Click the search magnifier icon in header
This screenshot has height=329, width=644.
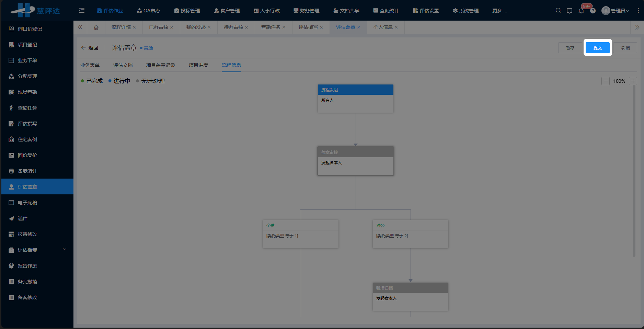(558, 11)
